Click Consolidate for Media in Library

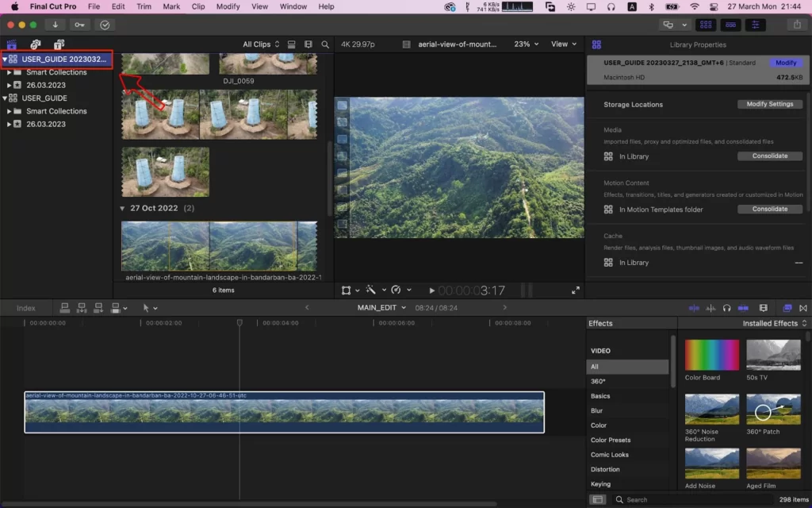click(x=769, y=156)
